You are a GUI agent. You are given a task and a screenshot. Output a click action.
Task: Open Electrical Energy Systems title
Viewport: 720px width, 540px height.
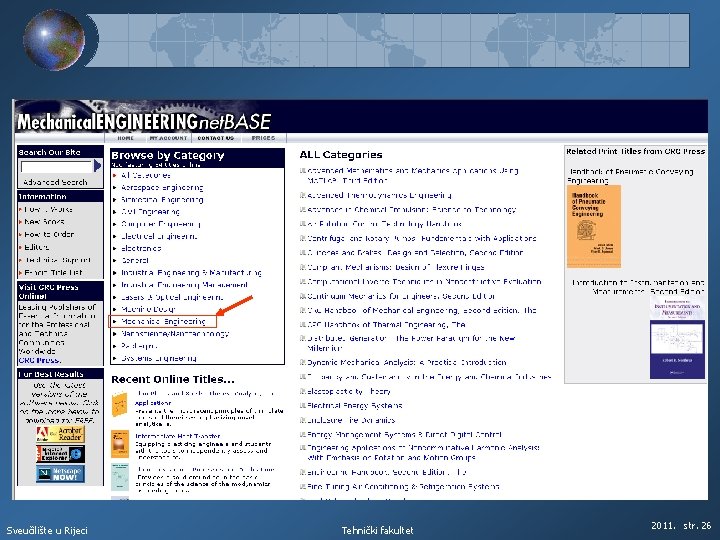(354, 405)
